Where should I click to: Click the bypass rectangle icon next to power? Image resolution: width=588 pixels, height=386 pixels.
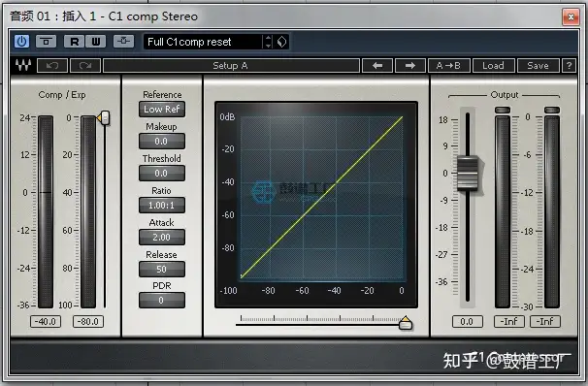[47, 42]
